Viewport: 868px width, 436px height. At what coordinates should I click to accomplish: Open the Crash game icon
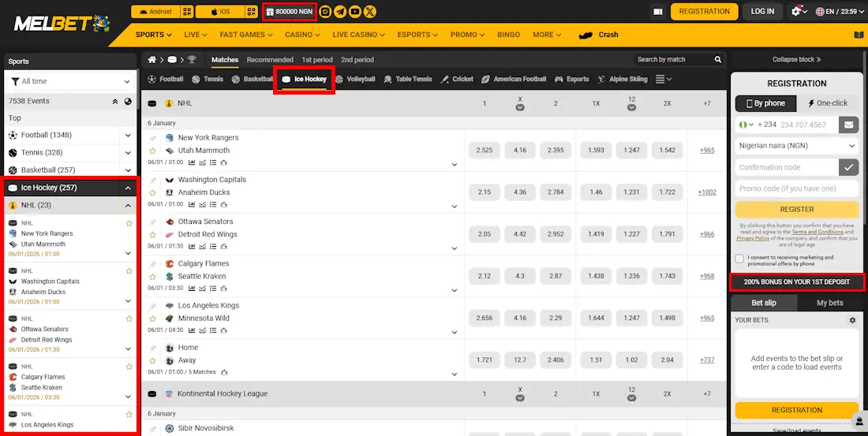(x=586, y=35)
